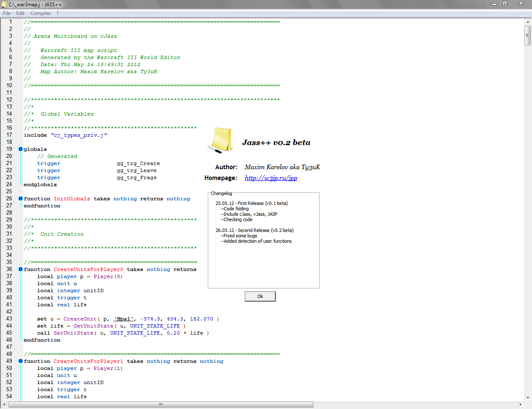Click the "Author:" label in dialog

[226, 167]
